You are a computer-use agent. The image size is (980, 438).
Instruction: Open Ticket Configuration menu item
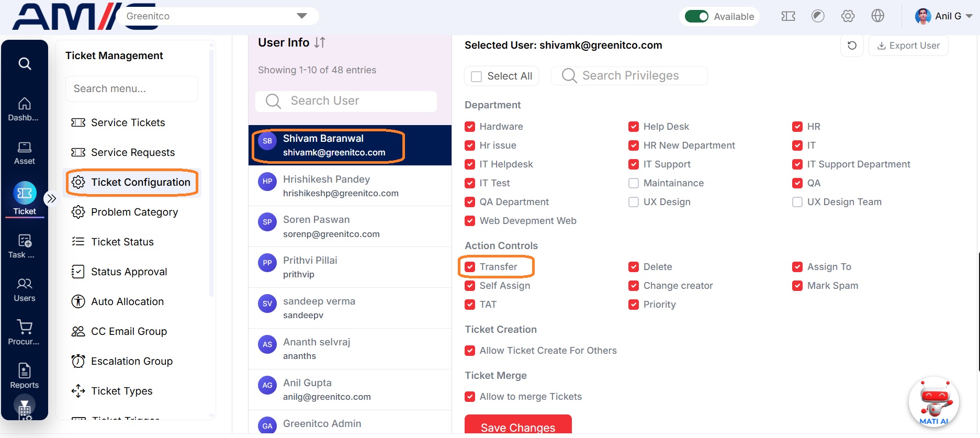(131, 182)
